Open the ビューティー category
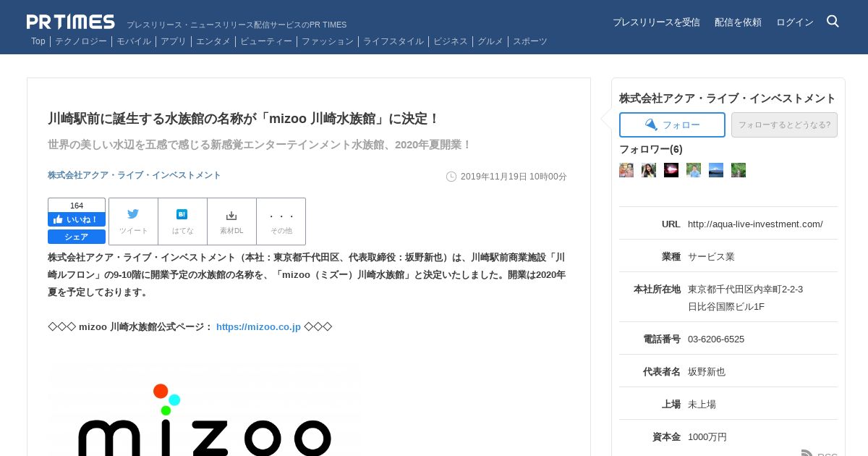 [x=266, y=41]
